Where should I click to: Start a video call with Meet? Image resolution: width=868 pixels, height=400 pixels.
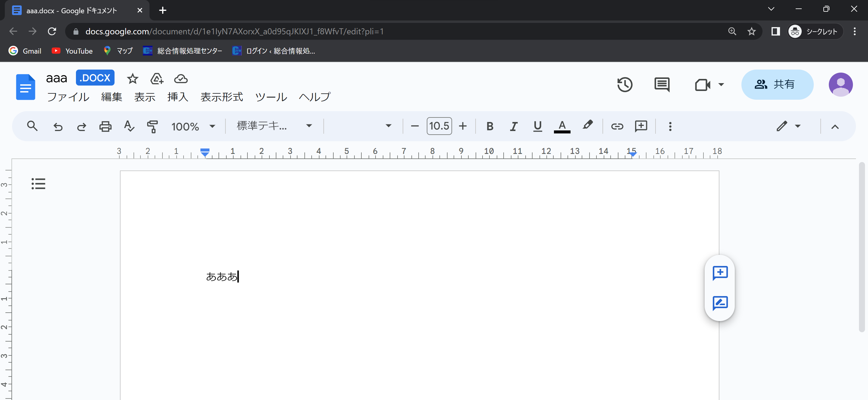pos(703,85)
